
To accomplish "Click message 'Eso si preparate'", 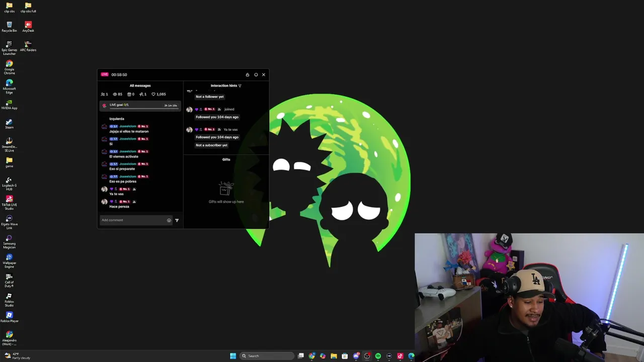I will (x=122, y=169).
